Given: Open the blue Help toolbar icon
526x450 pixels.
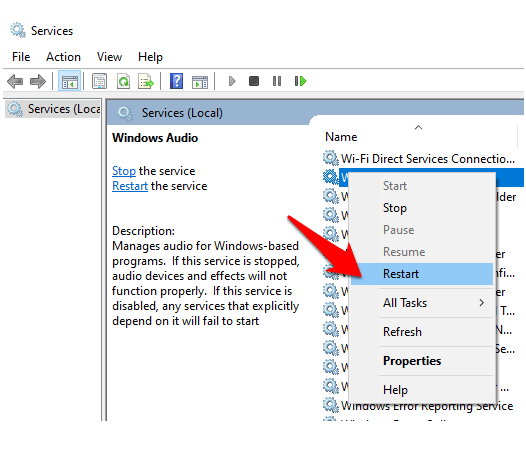Looking at the screenshot, I should coord(176,81).
